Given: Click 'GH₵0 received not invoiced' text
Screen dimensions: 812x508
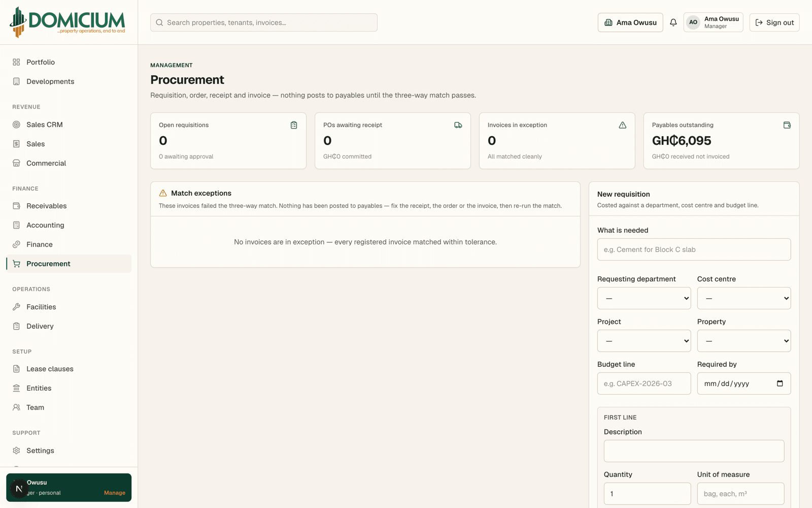Looking at the screenshot, I should point(691,156).
